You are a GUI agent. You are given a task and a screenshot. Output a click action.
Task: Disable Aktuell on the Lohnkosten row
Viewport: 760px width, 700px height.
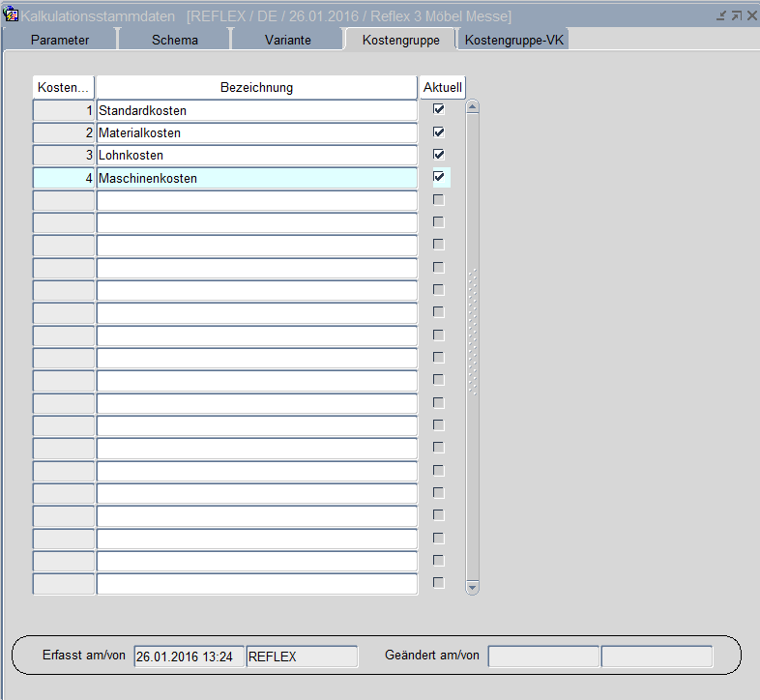click(x=439, y=155)
